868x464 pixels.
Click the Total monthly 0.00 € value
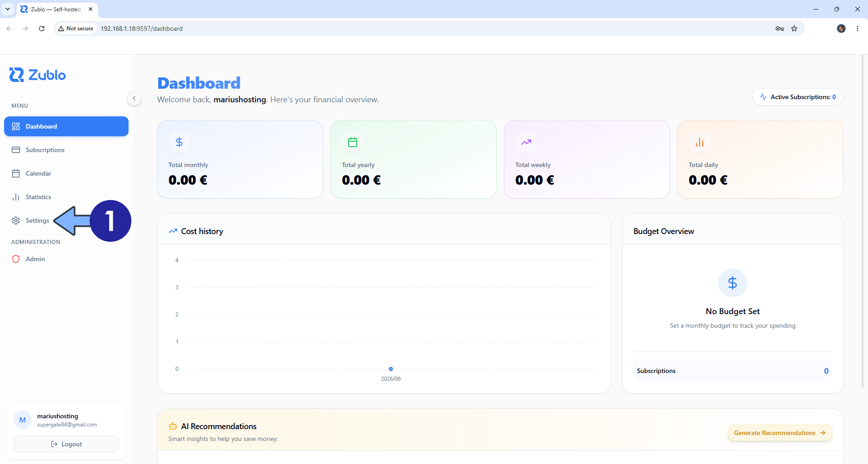click(x=188, y=180)
